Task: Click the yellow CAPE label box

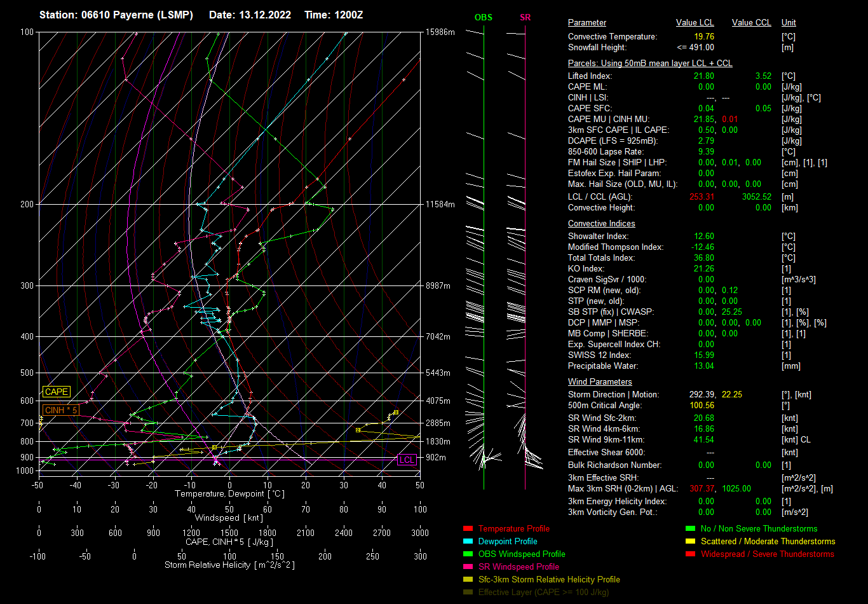Action: tap(56, 392)
